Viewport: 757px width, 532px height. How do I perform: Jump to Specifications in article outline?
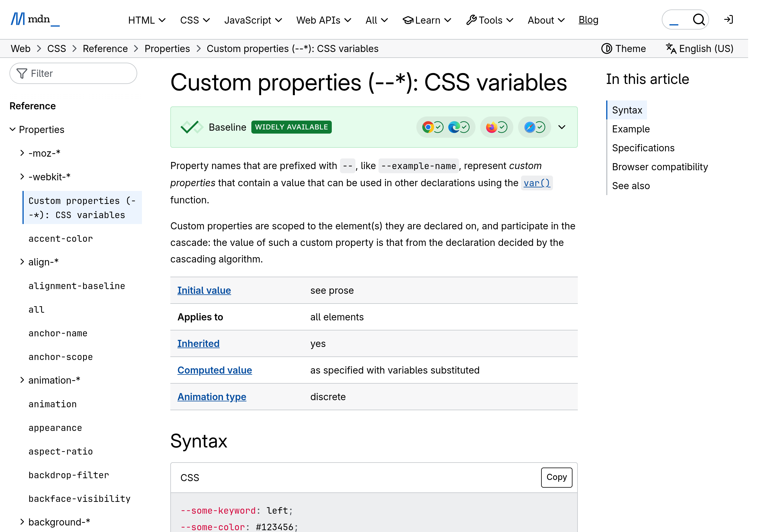pyautogui.click(x=643, y=148)
